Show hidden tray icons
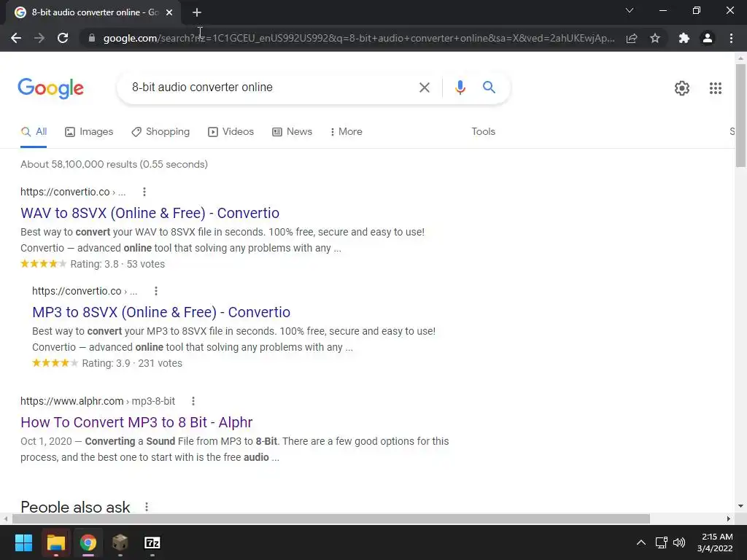 (x=641, y=542)
